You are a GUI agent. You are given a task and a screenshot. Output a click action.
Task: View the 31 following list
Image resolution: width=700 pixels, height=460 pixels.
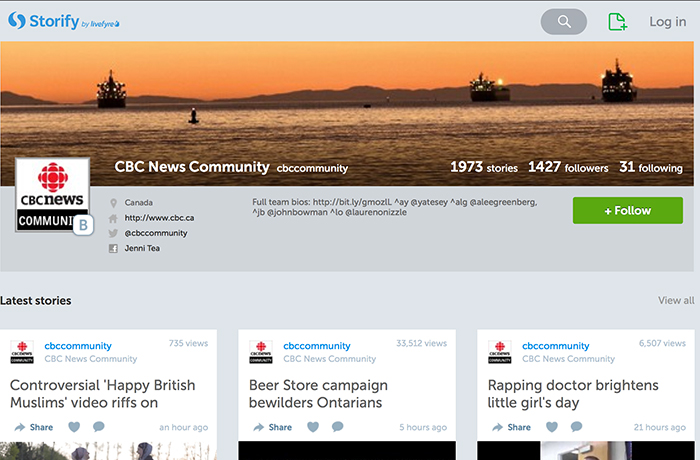[x=650, y=167]
